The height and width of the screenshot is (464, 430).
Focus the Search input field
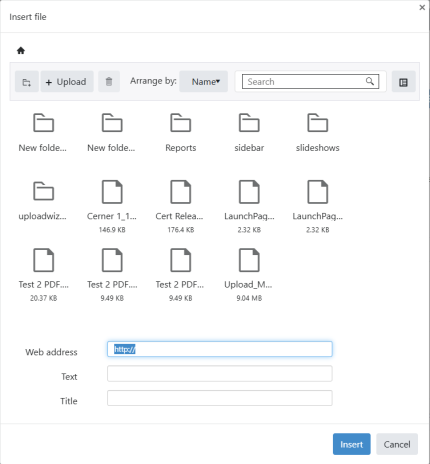click(310, 82)
